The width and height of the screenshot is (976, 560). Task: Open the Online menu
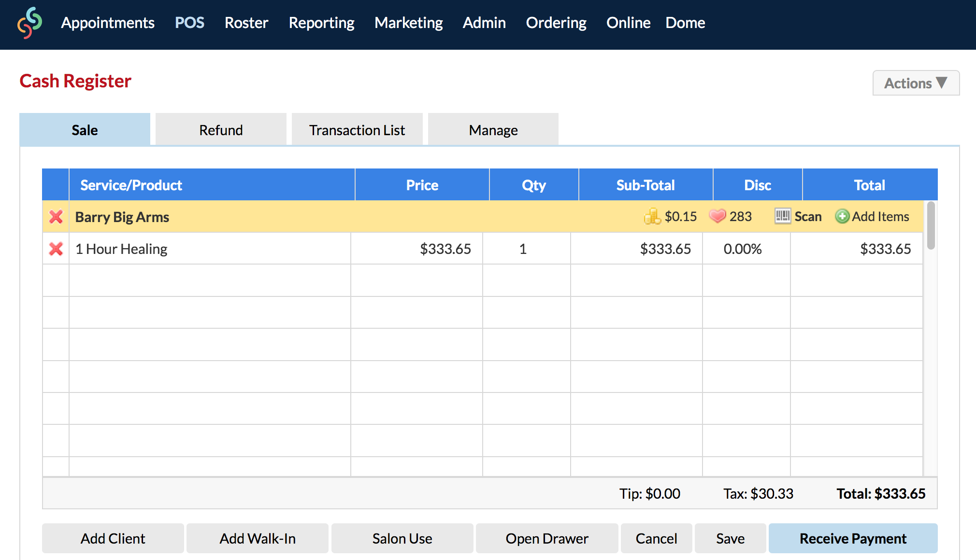628,23
